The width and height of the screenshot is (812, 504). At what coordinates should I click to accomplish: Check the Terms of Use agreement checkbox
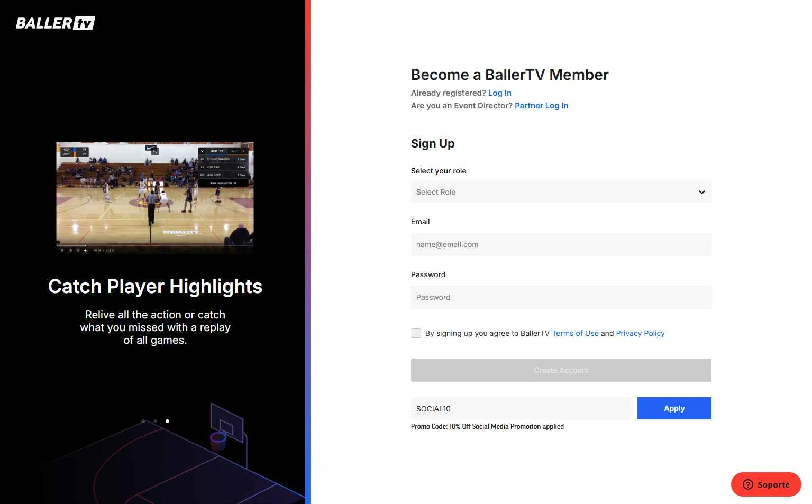pyautogui.click(x=416, y=333)
